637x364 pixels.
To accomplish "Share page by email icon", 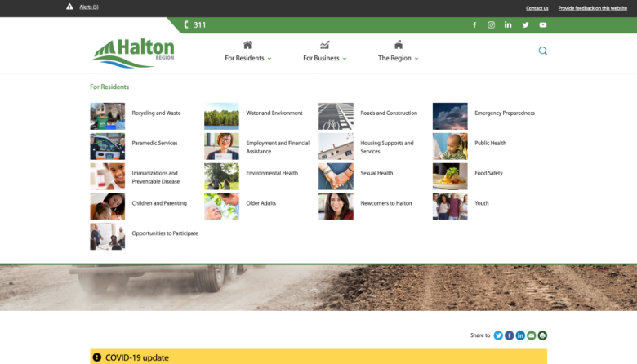I will tap(531, 335).
